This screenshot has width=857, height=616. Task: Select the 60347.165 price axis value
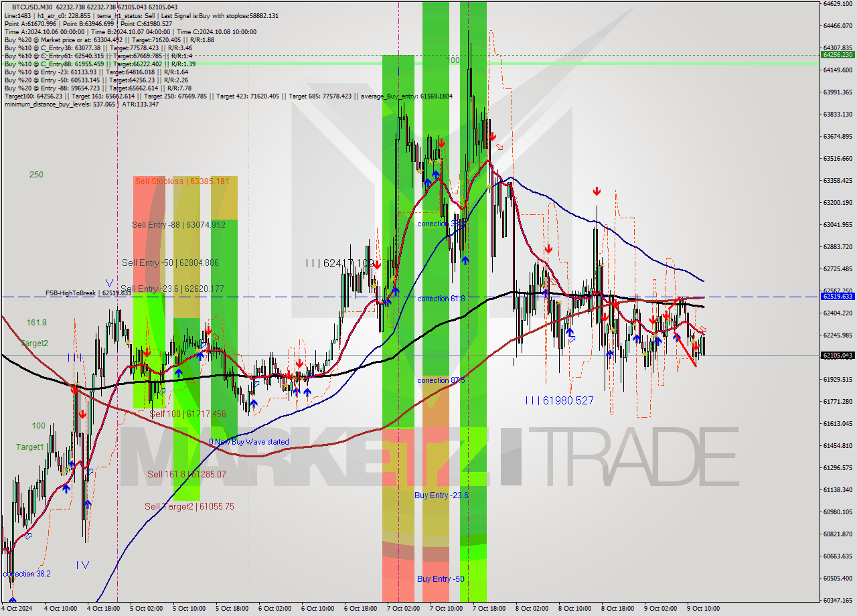[x=837, y=601]
